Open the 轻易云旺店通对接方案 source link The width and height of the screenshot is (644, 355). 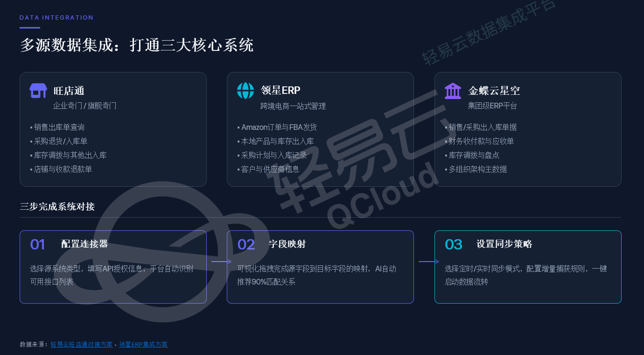(x=82, y=345)
